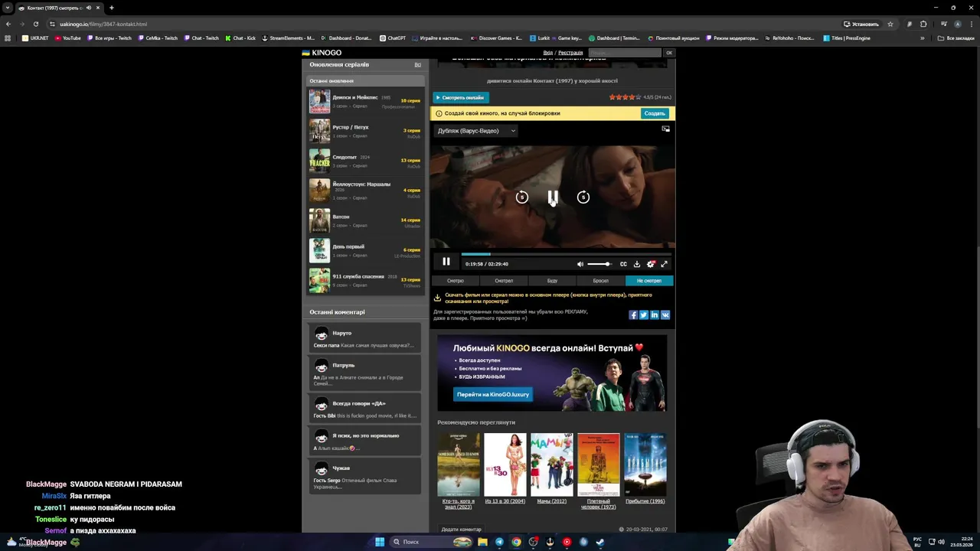Open recommended film Мамы (2012)
980x551 pixels.
(x=551, y=468)
